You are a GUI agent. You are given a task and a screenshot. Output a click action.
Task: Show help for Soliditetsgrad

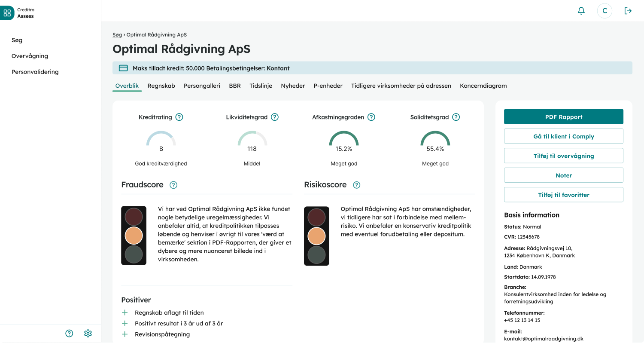pyautogui.click(x=456, y=117)
